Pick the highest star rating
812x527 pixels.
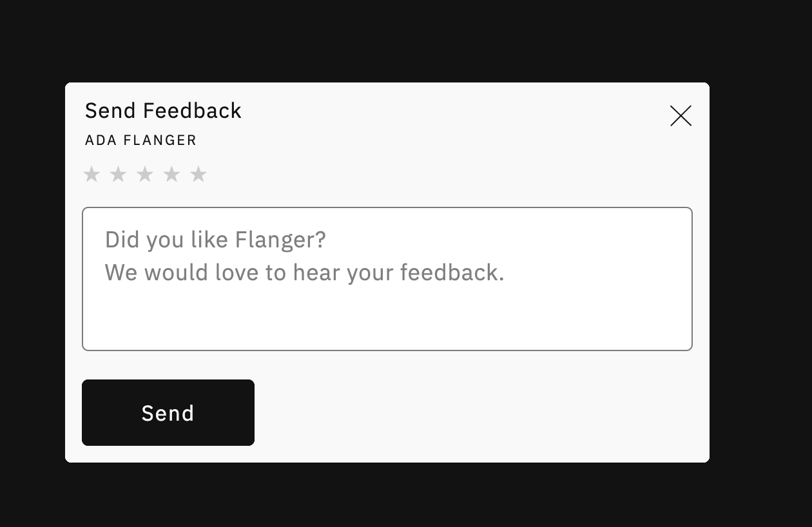coord(198,174)
